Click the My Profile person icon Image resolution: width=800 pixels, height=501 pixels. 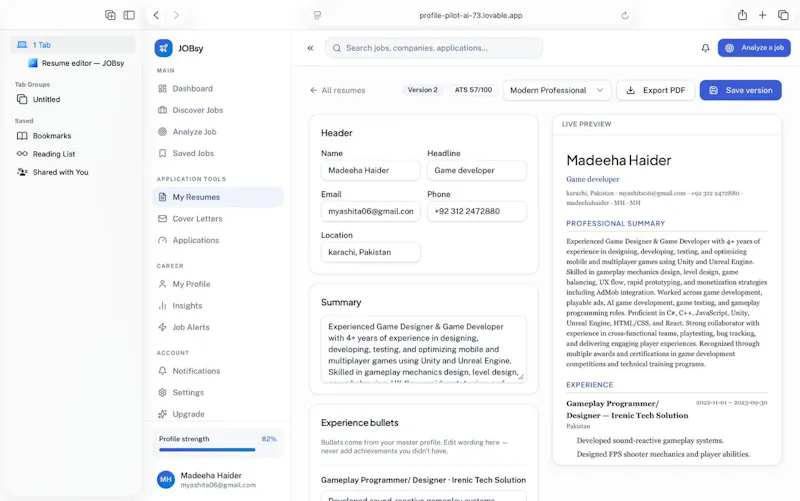point(162,284)
